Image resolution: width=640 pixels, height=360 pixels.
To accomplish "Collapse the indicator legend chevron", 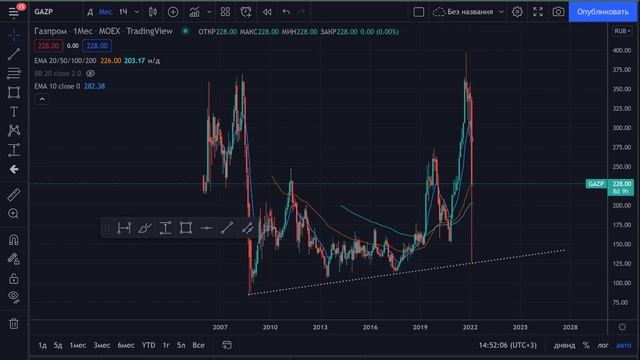I will (42, 99).
